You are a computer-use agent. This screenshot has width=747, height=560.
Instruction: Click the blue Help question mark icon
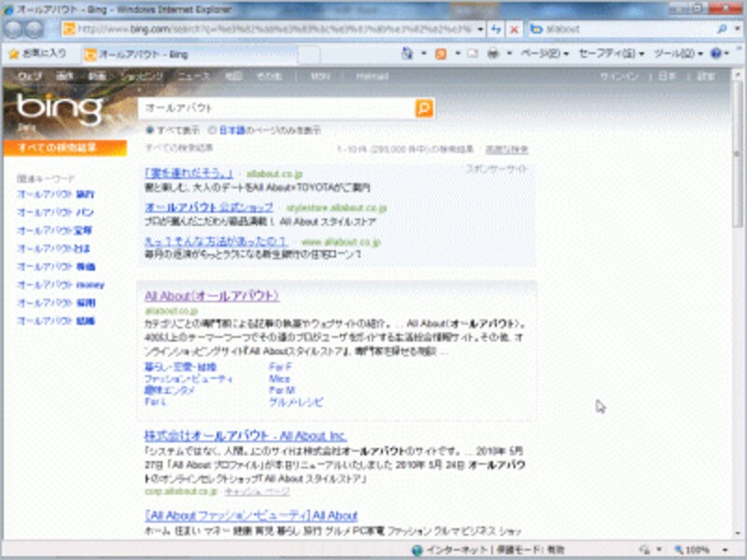[x=715, y=53]
